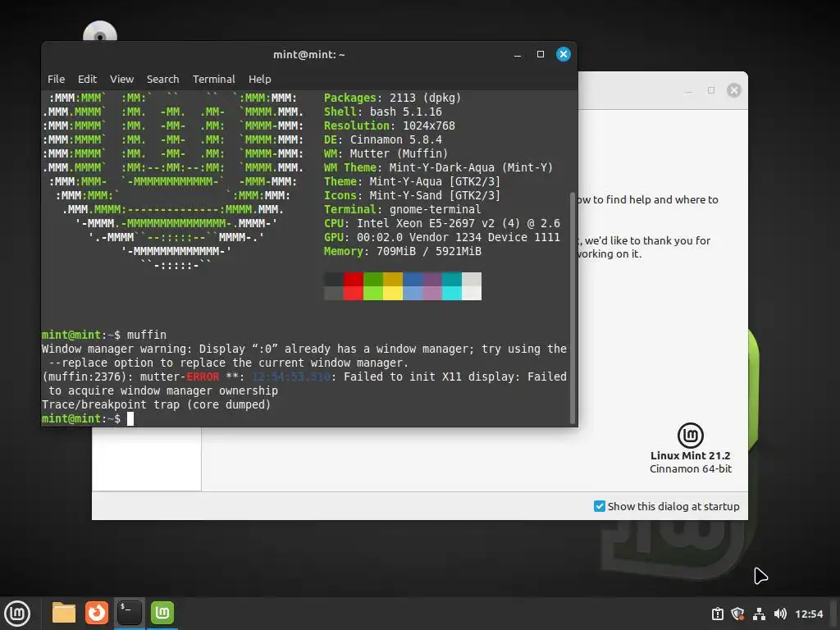The image size is (840, 630).
Task: Click the Linux Mint logo in Welcome window
Action: pyautogui.click(x=691, y=435)
